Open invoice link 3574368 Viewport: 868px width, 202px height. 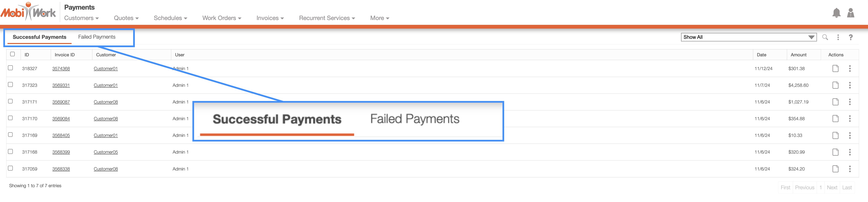(61, 69)
